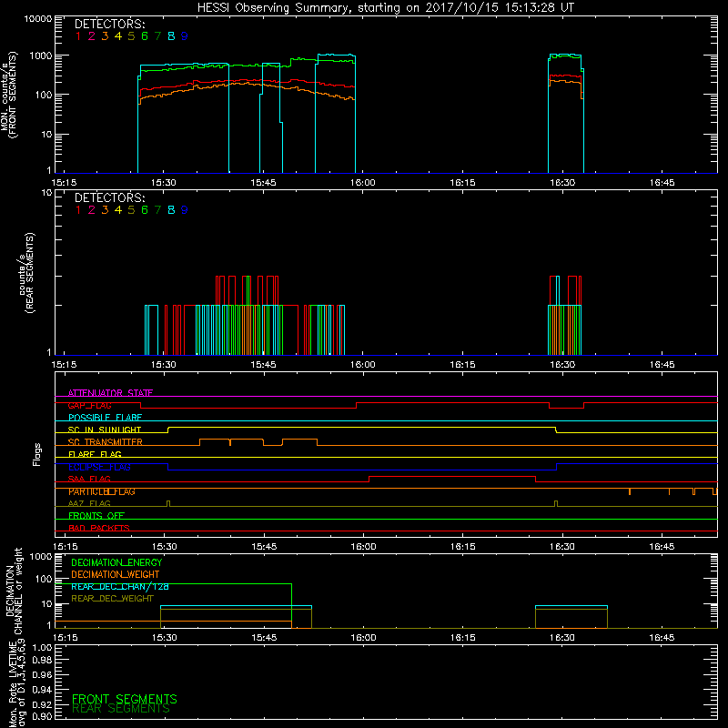Select dark green detector number 7 in rear segments legend

157,210
